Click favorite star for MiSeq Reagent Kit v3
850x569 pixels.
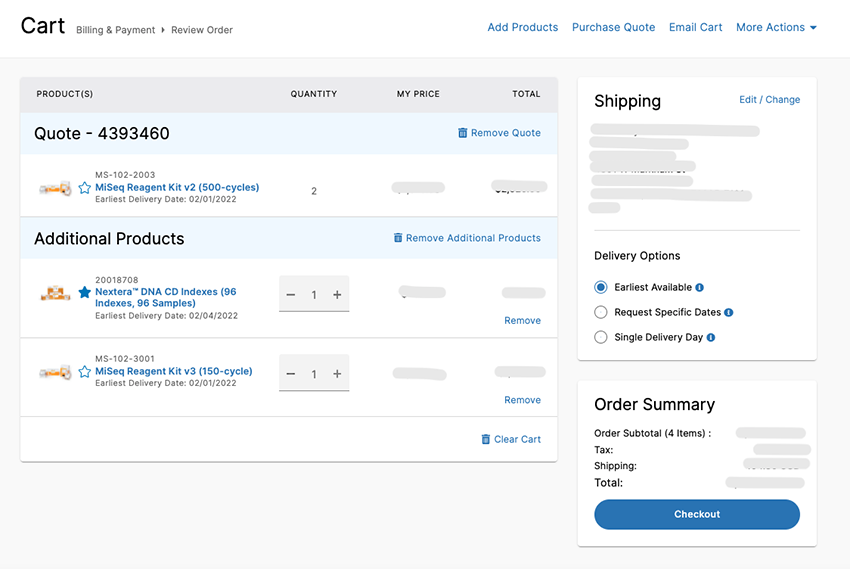85,372
